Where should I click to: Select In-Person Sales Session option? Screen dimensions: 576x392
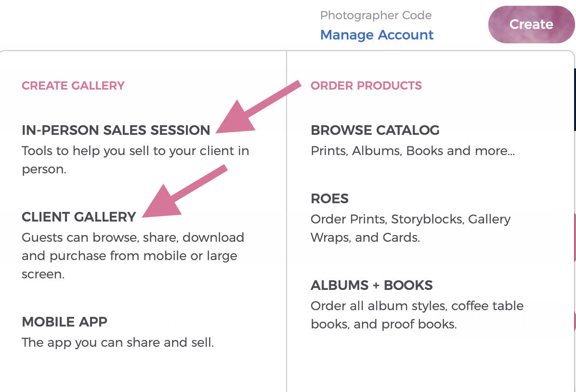116,130
